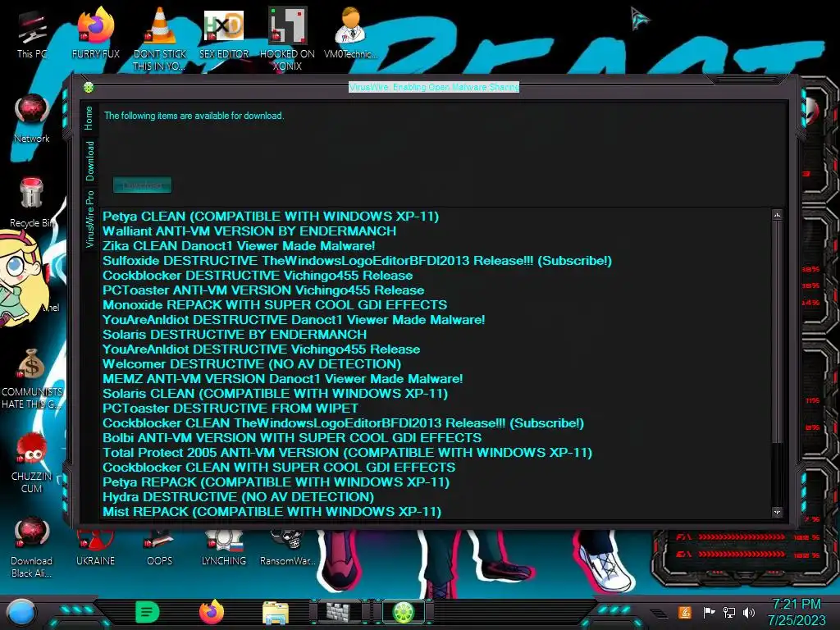Open the RansomWar desktop icon
Screen dimensions: 840x630
click(x=287, y=549)
